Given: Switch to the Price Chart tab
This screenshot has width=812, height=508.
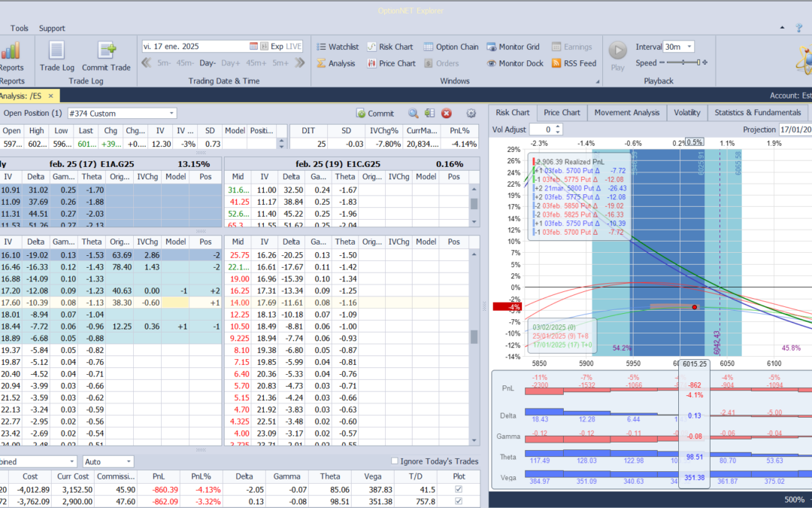Looking at the screenshot, I should coord(562,112).
